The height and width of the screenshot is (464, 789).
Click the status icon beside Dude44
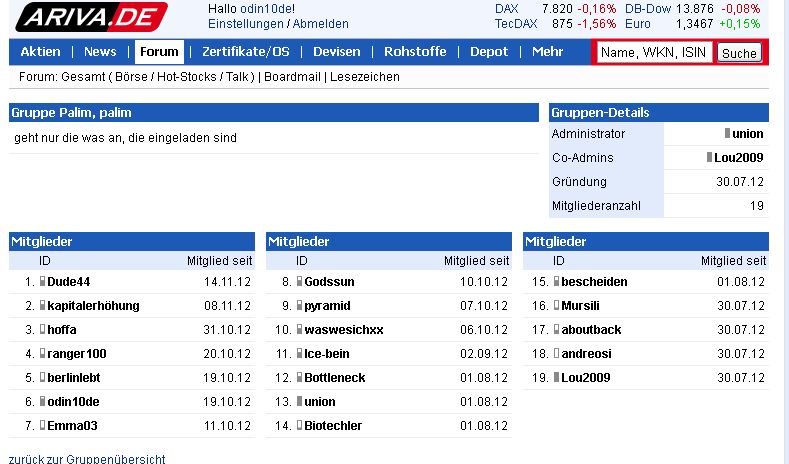point(43,281)
